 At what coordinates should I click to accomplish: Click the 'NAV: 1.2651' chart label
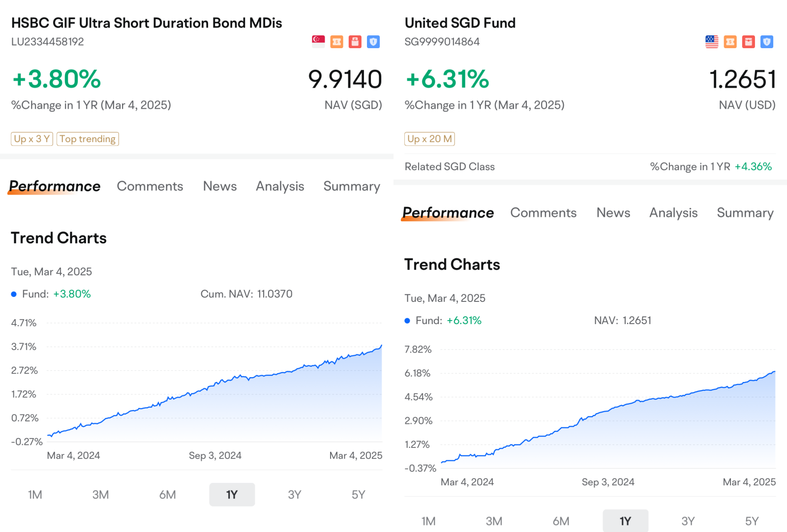(x=623, y=321)
